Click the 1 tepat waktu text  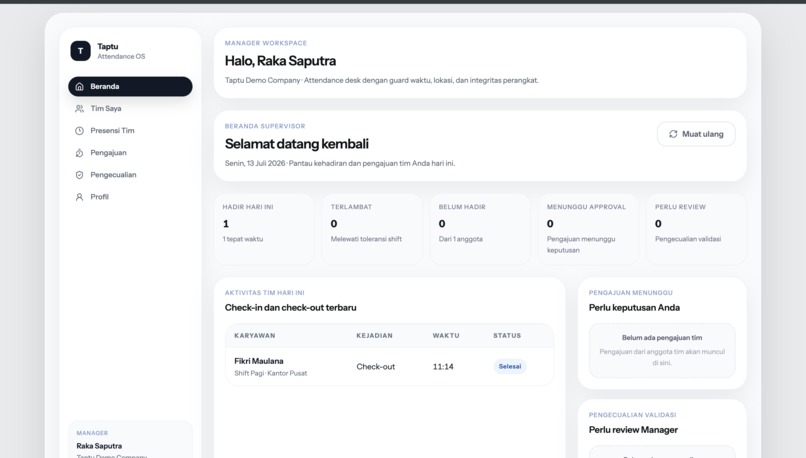pyautogui.click(x=243, y=239)
